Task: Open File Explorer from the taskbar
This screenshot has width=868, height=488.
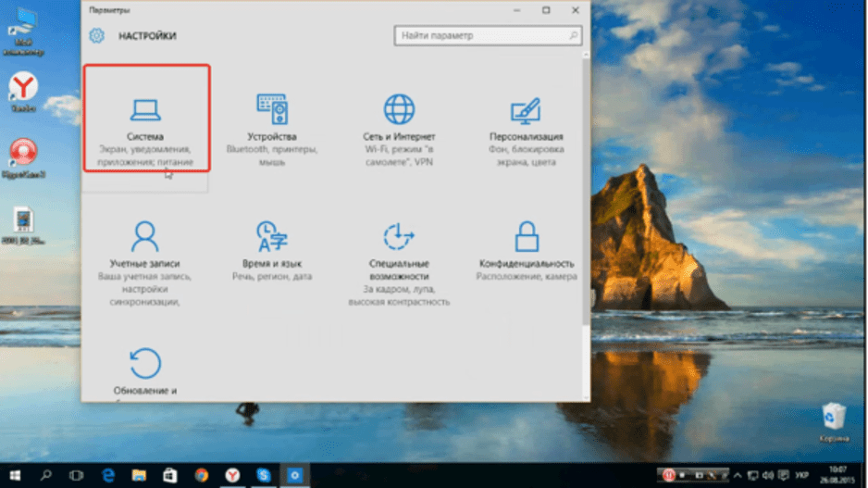Action: (x=139, y=475)
